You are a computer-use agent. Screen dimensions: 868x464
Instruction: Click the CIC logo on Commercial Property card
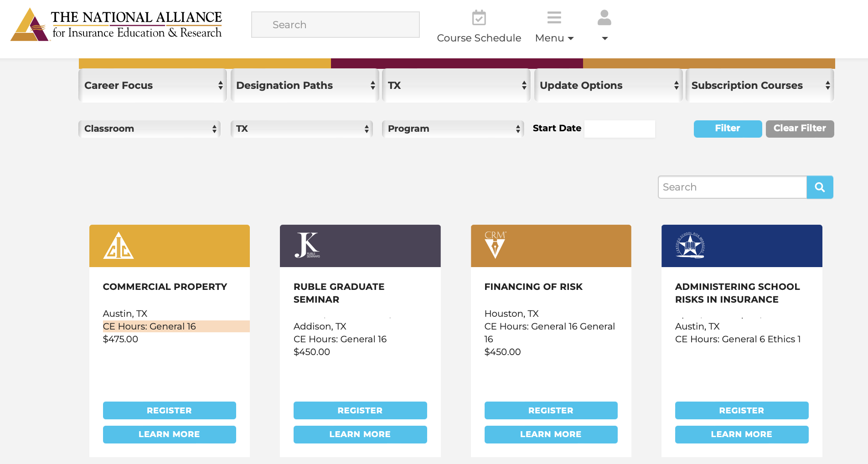(119, 246)
